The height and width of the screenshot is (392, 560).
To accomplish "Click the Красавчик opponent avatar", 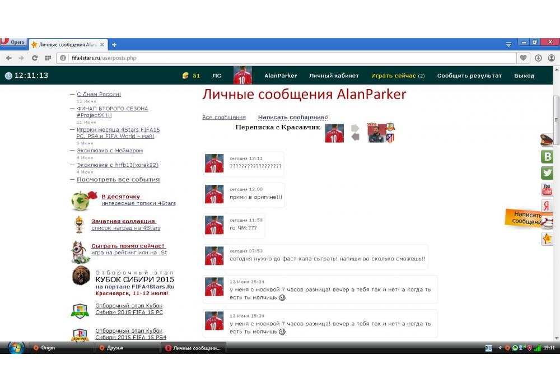I will (376, 133).
